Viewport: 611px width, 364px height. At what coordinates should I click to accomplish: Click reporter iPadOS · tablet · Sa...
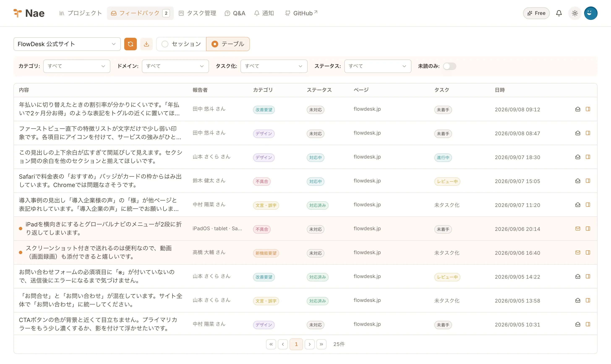click(x=217, y=229)
